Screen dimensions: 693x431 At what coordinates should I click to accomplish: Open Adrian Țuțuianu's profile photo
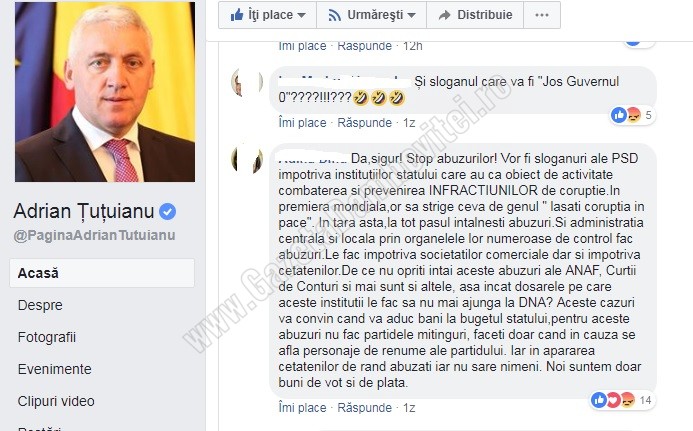click(105, 92)
